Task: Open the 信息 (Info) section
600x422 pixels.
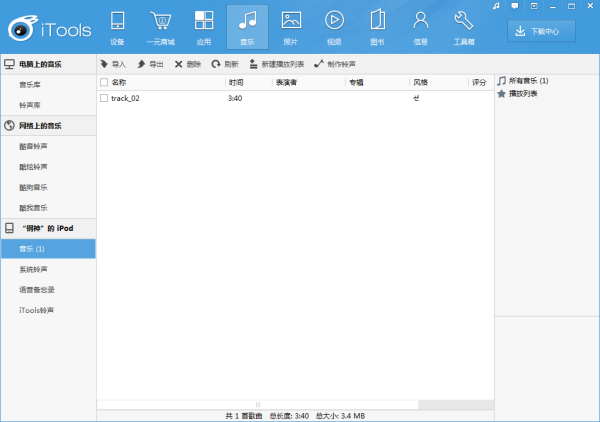Action: click(420, 27)
